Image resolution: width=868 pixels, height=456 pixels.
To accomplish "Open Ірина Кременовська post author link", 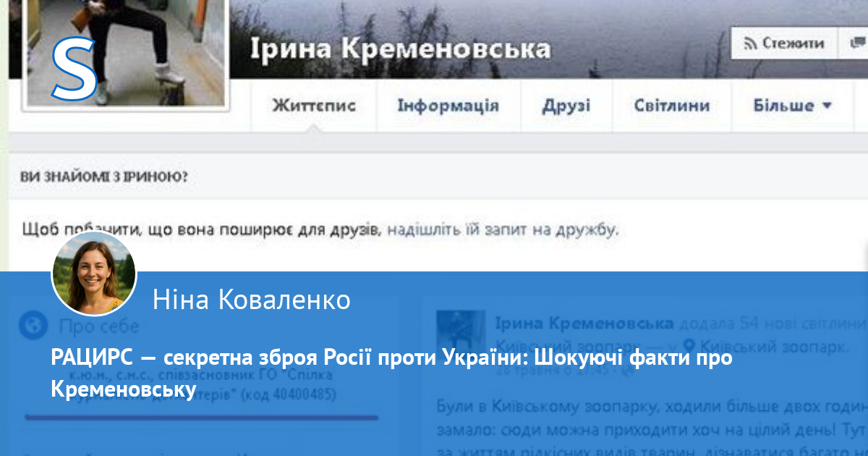I will [584, 323].
